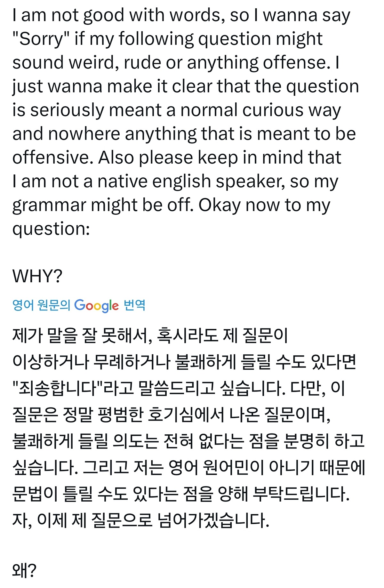384x588 pixels.
Task: Click the word 'question:' ending the English paragraph
Action: [51, 229]
